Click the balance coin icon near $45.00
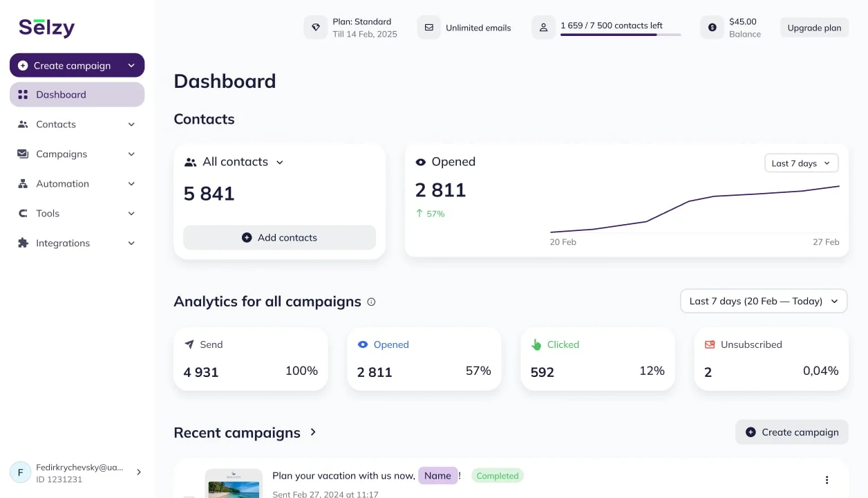The image size is (868, 498). tap(712, 27)
